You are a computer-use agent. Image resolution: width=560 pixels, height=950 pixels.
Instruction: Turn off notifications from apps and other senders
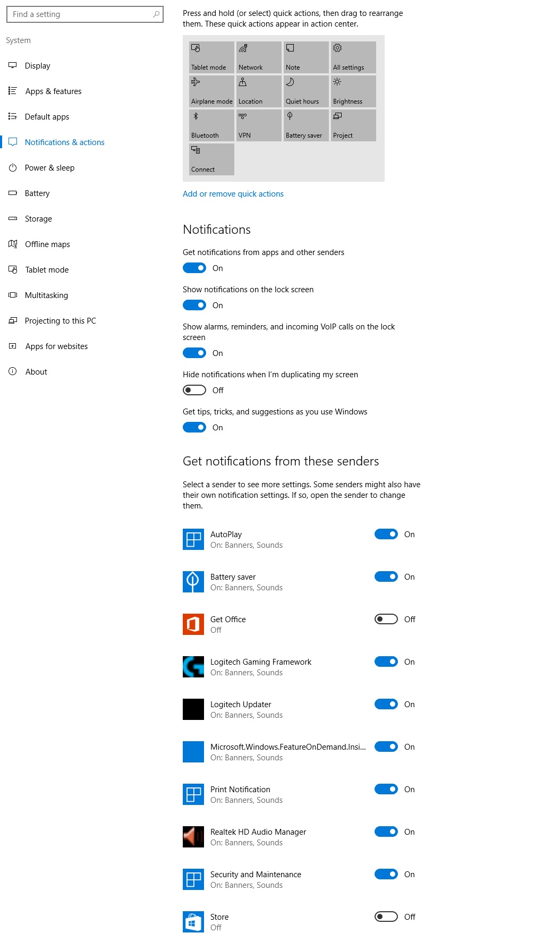194,268
